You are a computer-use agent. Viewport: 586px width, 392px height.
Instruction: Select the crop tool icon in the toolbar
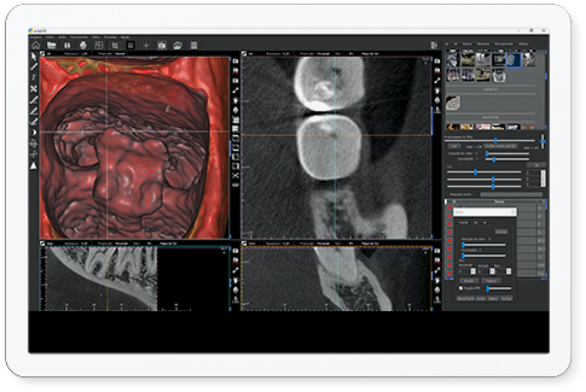click(x=116, y=45)
